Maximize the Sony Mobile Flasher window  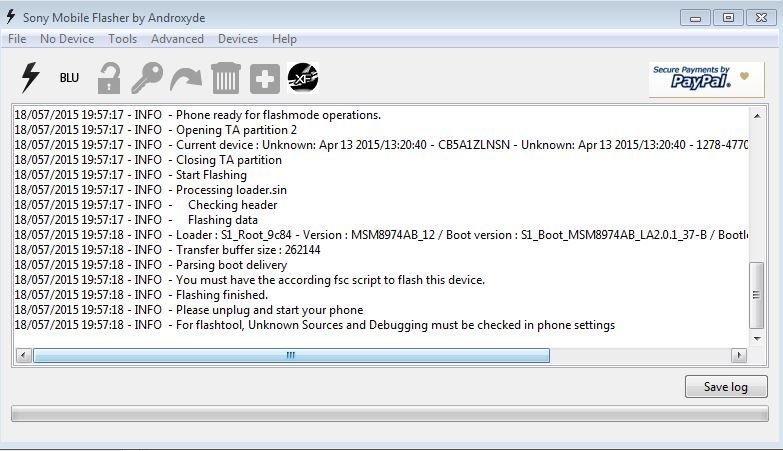[728, 18]
